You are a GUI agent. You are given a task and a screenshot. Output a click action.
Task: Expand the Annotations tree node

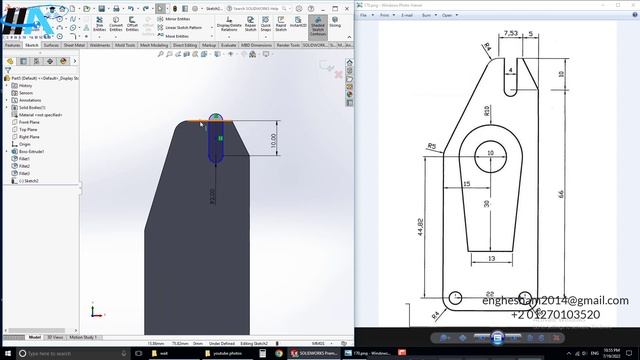(x=7, y=100)
